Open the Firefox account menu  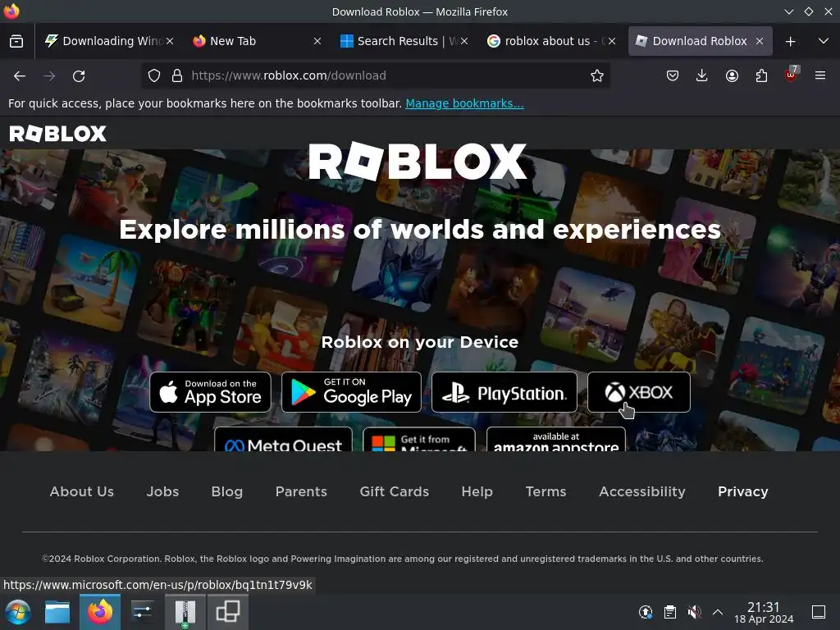point(732,75)
